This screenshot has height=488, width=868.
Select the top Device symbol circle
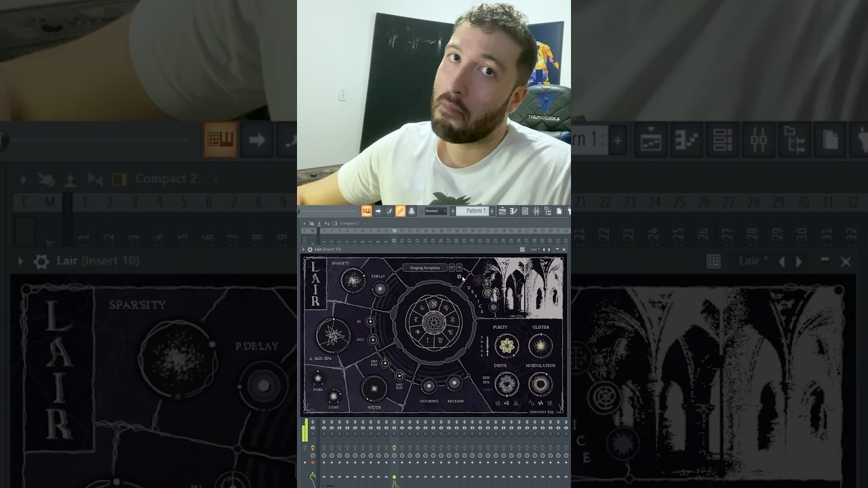479,280
